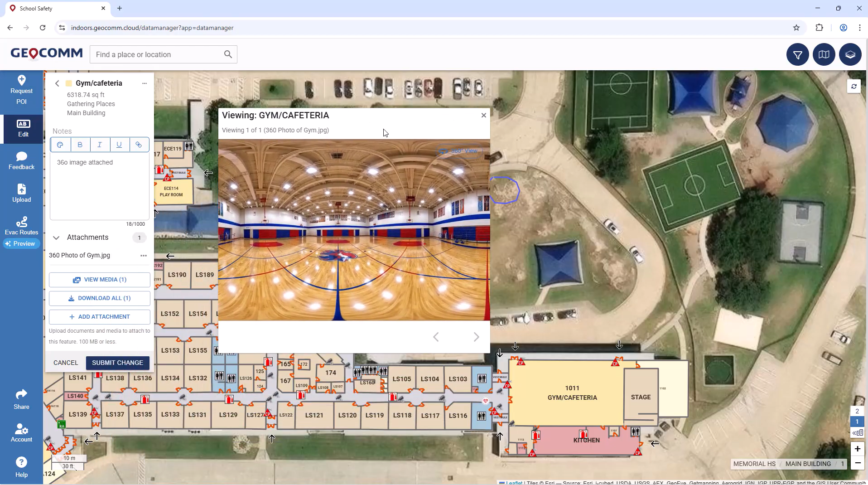The height and width of the screenshot is (485, 868).
Task: Reload the browser page
Action: click(x=43, y=28)
